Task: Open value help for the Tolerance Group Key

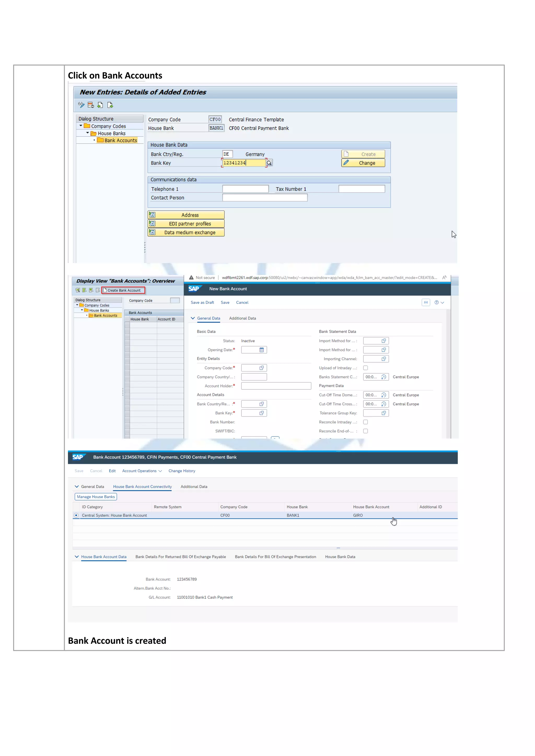Action: (384, 413)
